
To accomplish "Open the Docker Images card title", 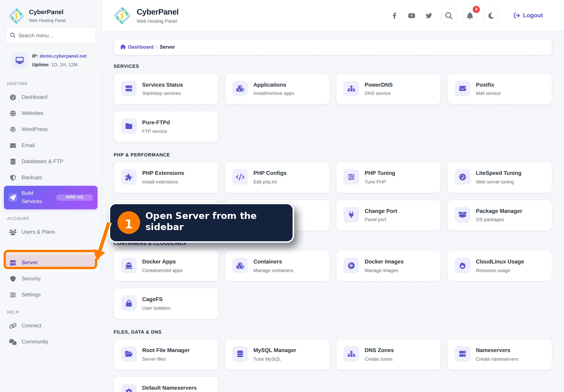I will (x=384, y=262).
